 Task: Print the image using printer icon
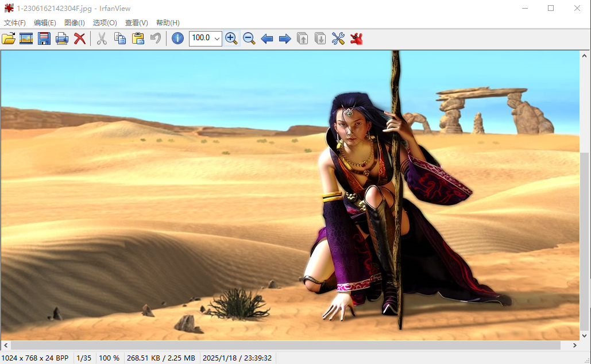62,38
